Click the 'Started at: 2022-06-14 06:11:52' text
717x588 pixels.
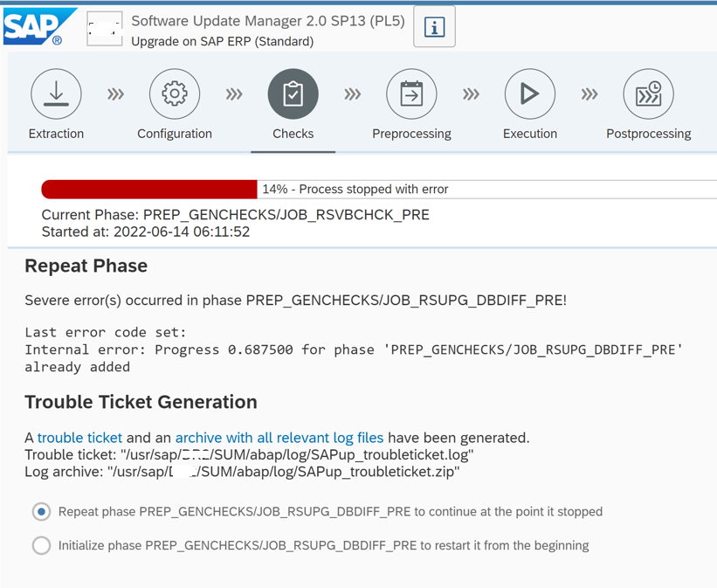[146, 232]
